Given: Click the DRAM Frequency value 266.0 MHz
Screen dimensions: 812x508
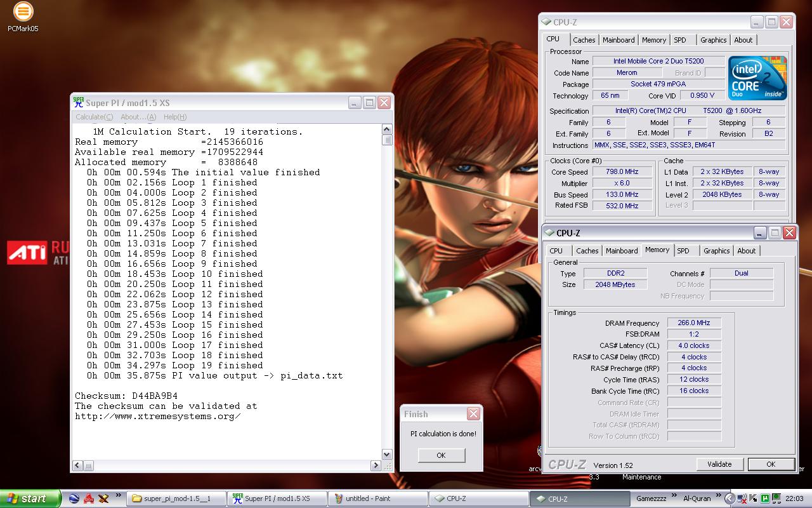Looking at the screenshot, I should pyautogui.click(x=694, y=323).
